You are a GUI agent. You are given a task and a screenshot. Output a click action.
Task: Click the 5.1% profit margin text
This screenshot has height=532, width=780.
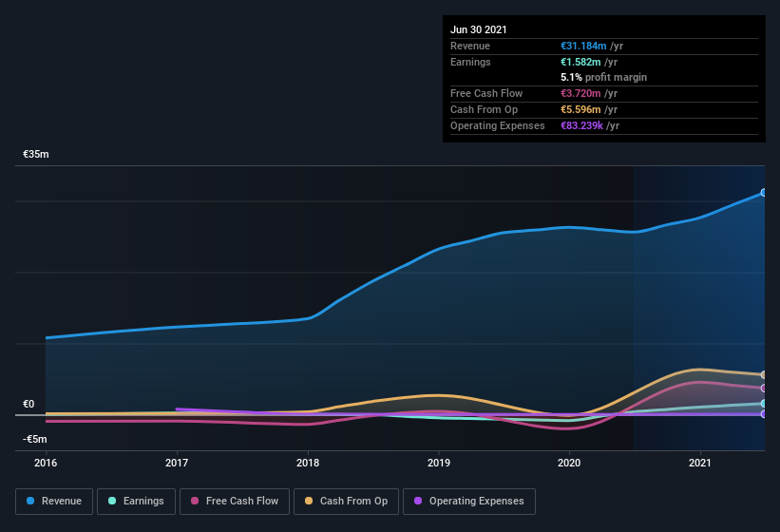[604, 77]
